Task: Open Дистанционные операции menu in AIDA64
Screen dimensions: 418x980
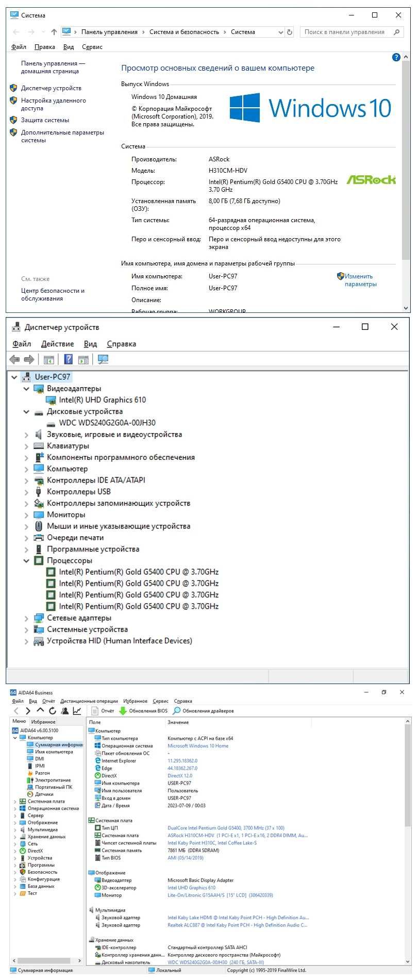Action: 89,701
